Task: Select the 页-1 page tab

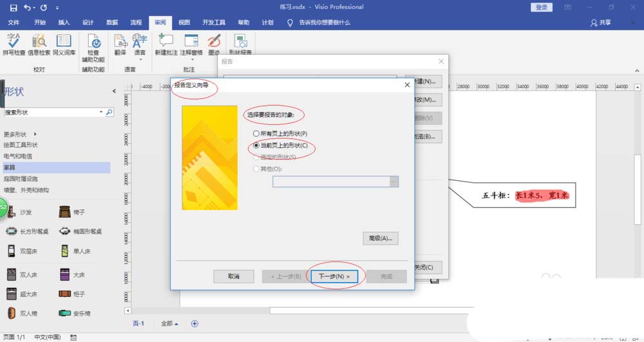Action: (138, 323)
